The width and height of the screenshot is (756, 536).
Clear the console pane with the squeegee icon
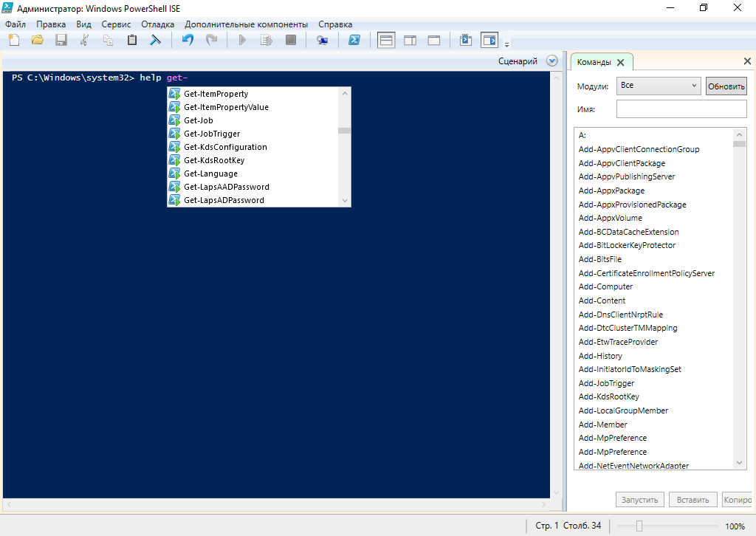[156, 40]
